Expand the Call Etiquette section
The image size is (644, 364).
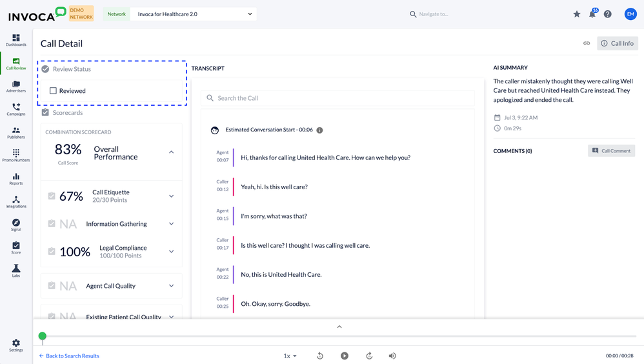coord(171,196)
